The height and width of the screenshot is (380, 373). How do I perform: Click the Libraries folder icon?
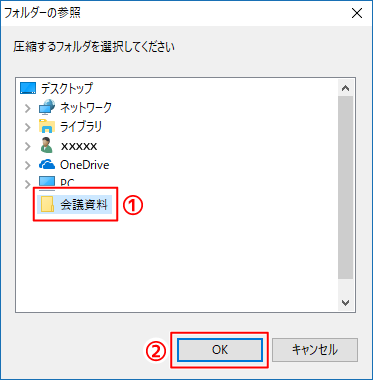(x=47, y=127)
